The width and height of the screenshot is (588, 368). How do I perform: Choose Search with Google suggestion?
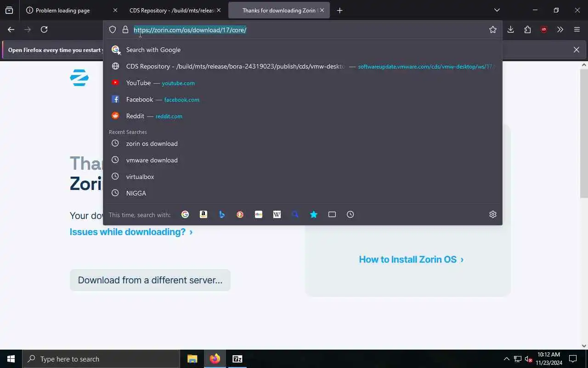click(x=303, y=50)
